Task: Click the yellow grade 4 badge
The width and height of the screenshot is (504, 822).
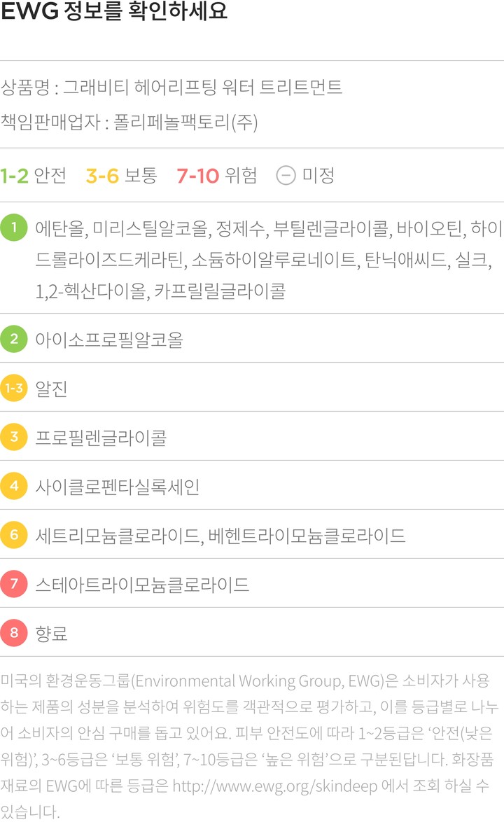Action: (x=14, y=486)
